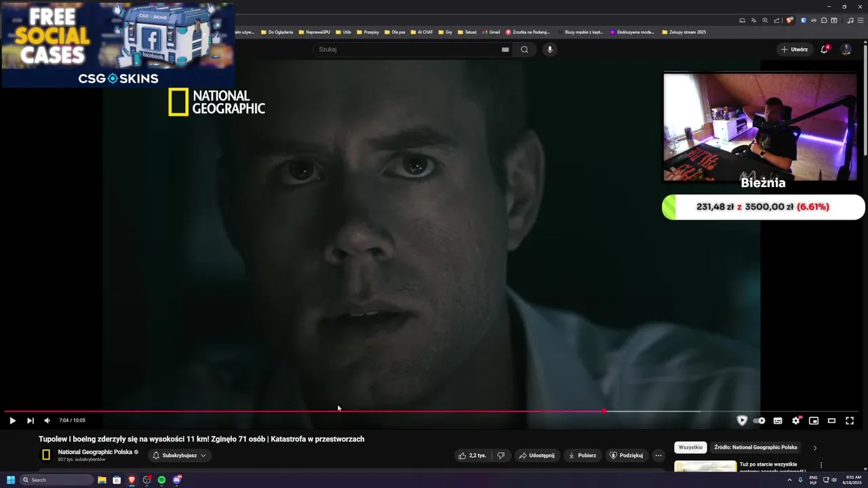Show hidden system tray icons
868x488 pixels.
790,480
